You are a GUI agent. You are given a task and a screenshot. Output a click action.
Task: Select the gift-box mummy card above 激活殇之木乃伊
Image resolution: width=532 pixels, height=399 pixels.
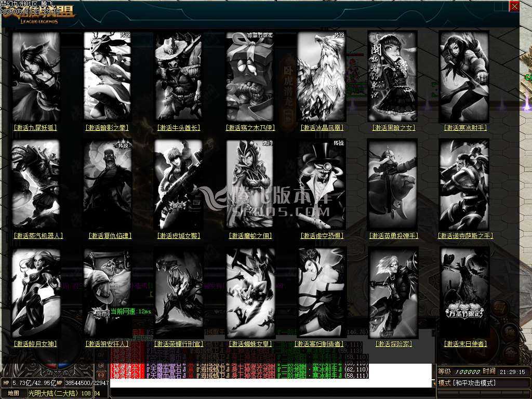[x=250, y=77]
